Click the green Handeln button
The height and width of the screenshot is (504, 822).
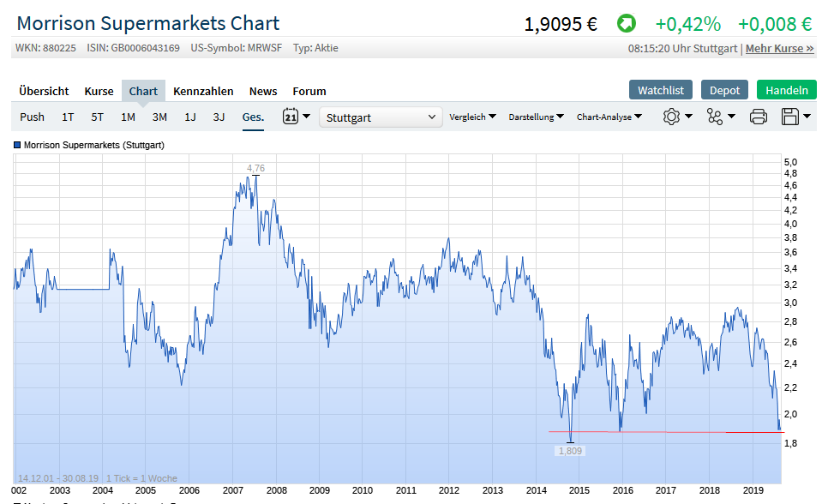point(786,90)
